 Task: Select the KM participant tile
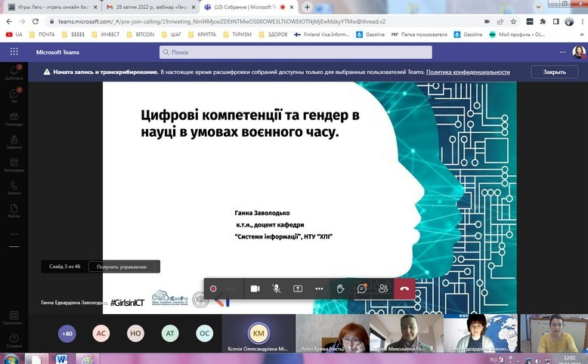click(258, 333)
